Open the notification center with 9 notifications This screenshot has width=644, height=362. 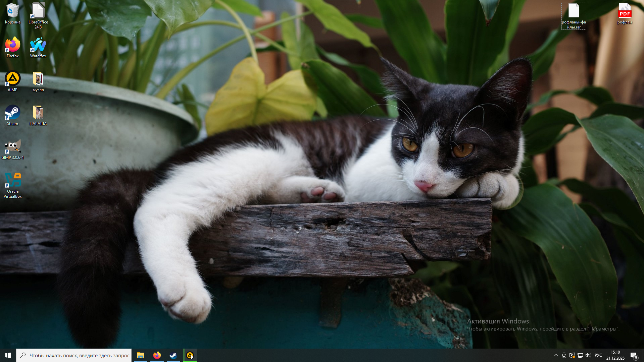coord(634,355)
